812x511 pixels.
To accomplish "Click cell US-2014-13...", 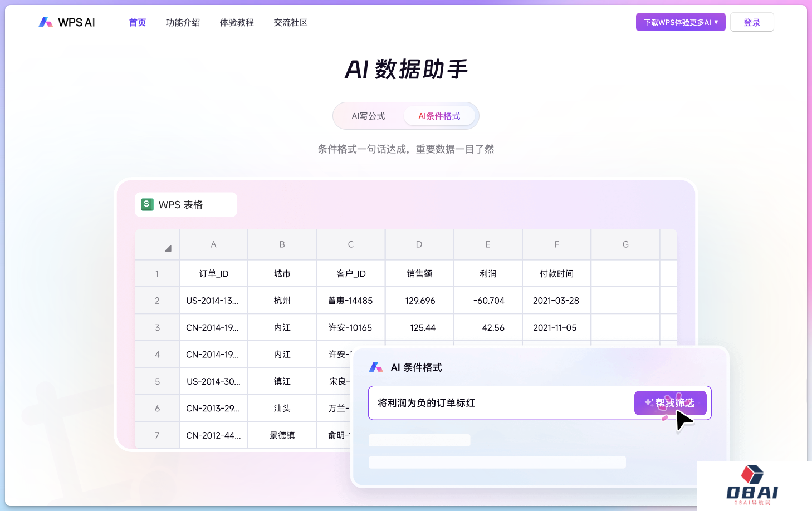I will pos(213,301).
